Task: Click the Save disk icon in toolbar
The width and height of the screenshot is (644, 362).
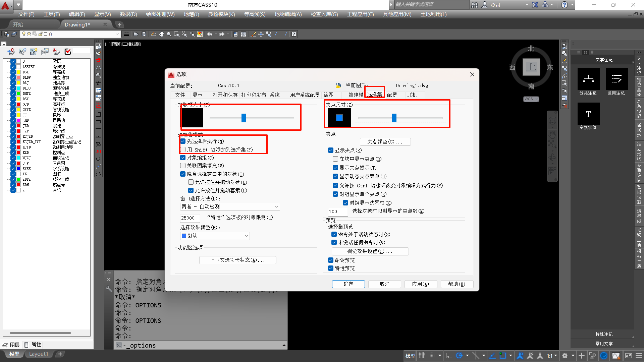Action: (x=144, y=34)
